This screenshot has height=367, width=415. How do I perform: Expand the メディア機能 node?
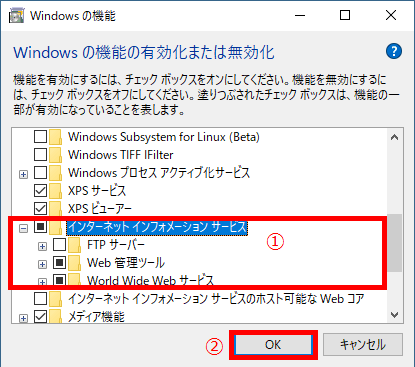click(23, 319)
